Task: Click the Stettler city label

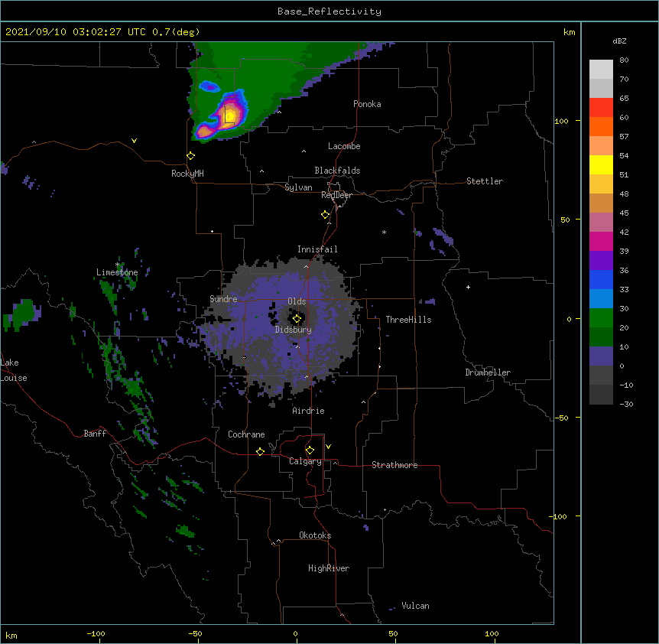Action: pos(485,181)
